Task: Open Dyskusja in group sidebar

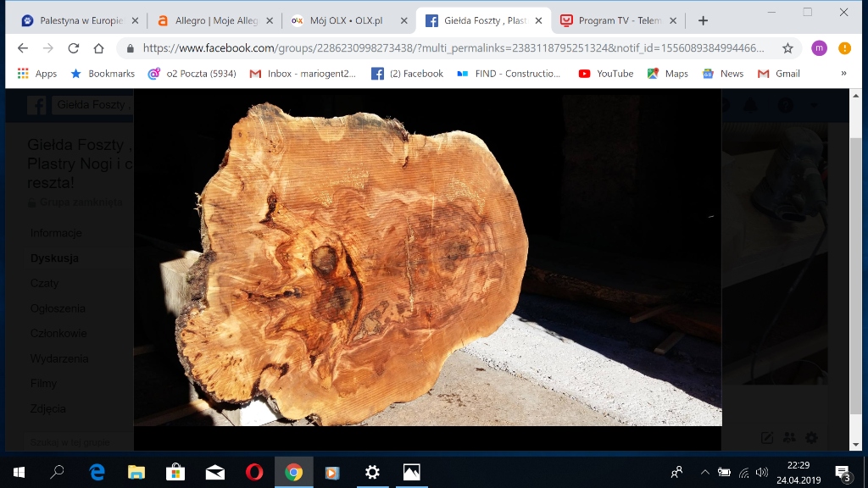Action: pyautogui.click(x=54, y=258)
